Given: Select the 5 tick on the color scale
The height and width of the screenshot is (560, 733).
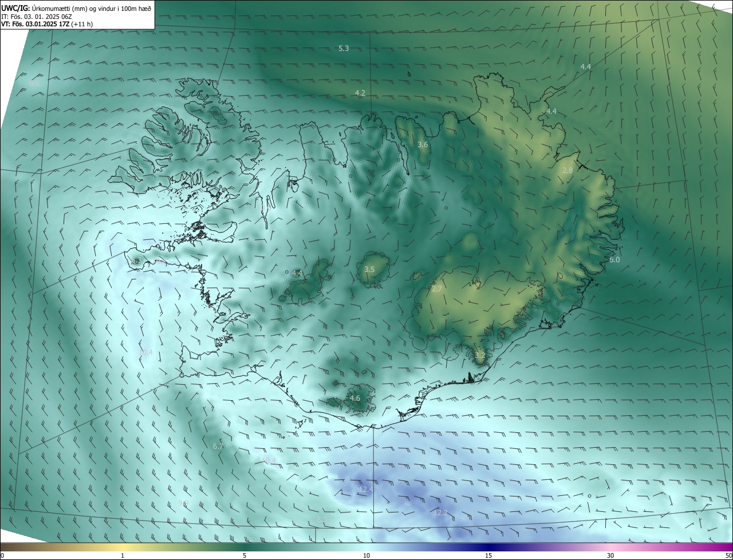Looking at the screenshot, I should (245, 556).
